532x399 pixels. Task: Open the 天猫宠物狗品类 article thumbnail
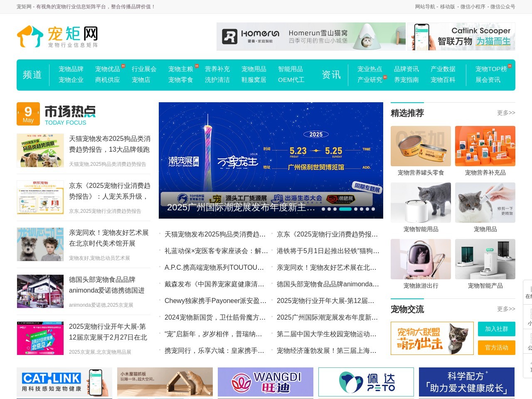point(40,150)
